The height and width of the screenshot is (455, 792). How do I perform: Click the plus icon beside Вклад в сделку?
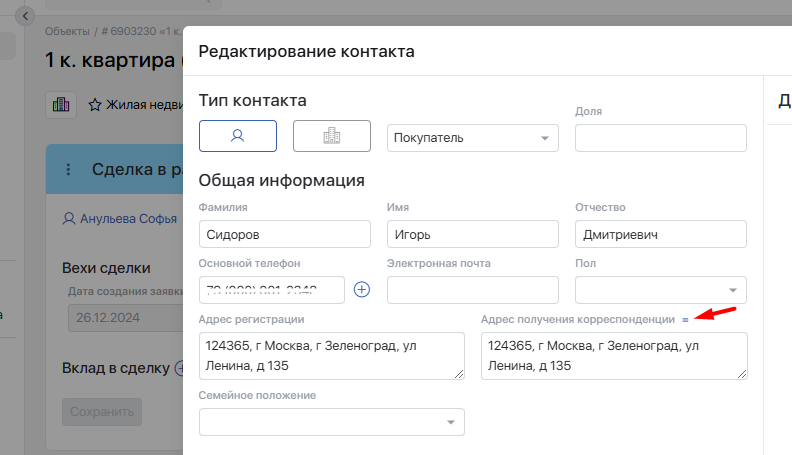tap(179, 367)
